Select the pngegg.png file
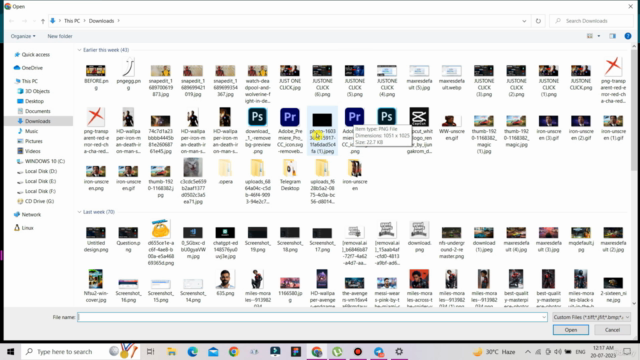Screen dimensions: 640x360 (x=128, y=75)
